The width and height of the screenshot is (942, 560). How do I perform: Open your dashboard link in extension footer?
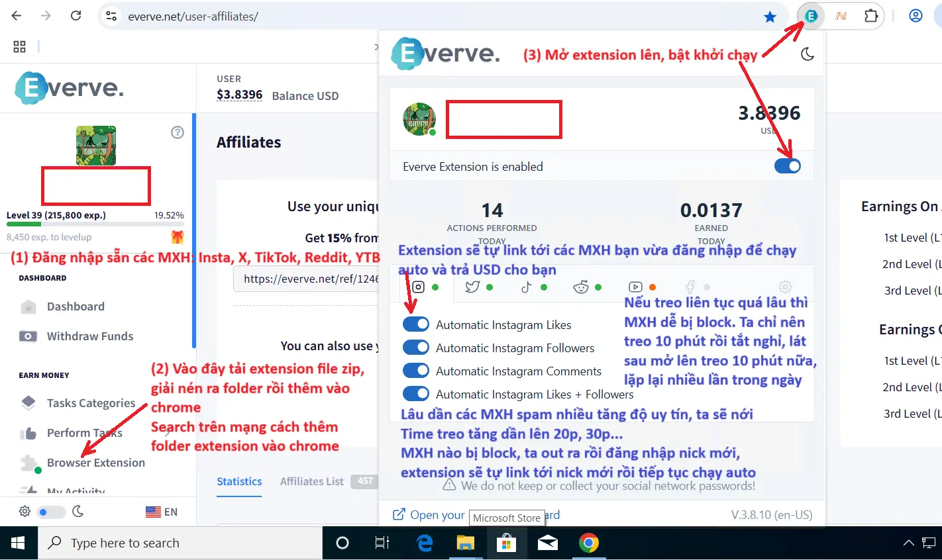(476, 514)
